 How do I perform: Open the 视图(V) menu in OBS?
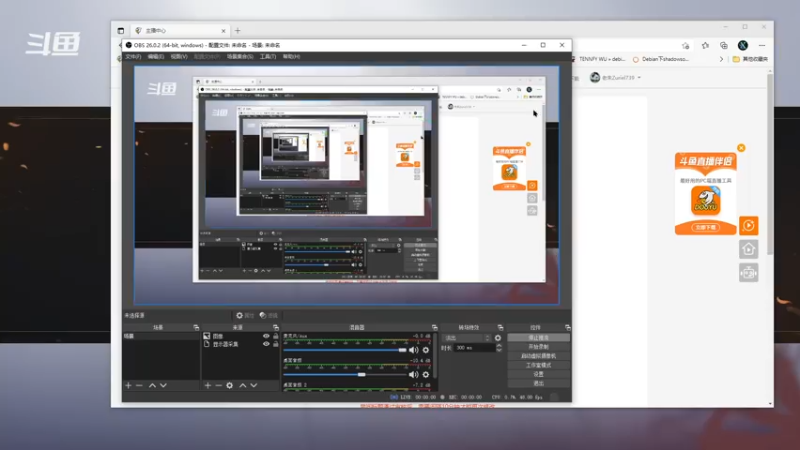point(179,57)
